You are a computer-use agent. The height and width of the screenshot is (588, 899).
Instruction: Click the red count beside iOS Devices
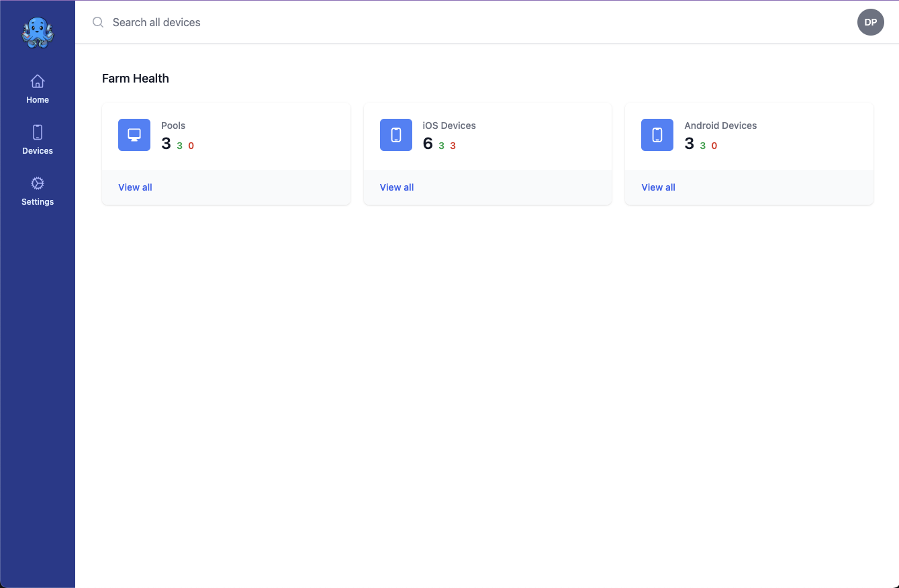pyautogui.click(x=453, y=145)
